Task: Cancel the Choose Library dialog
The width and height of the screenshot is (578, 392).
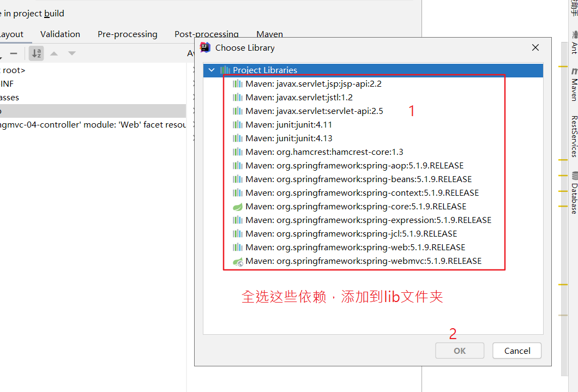Action: click(517, 351)
